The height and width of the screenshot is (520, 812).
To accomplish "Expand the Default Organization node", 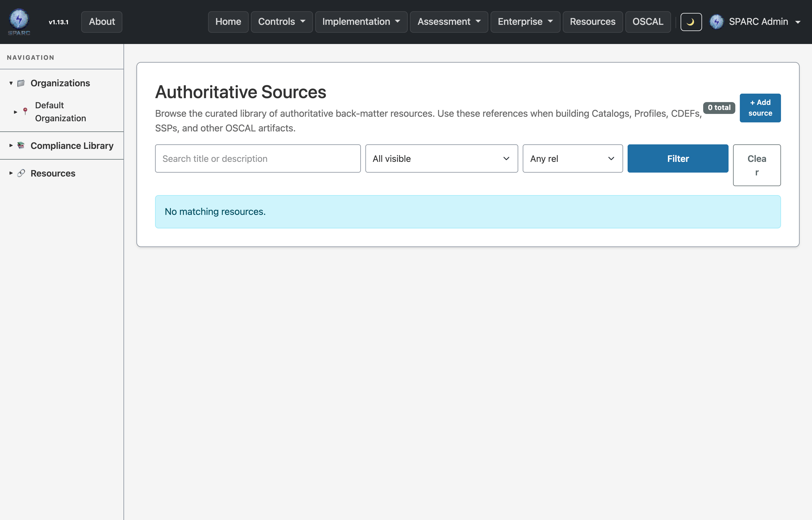I will (x=16, y=112).
